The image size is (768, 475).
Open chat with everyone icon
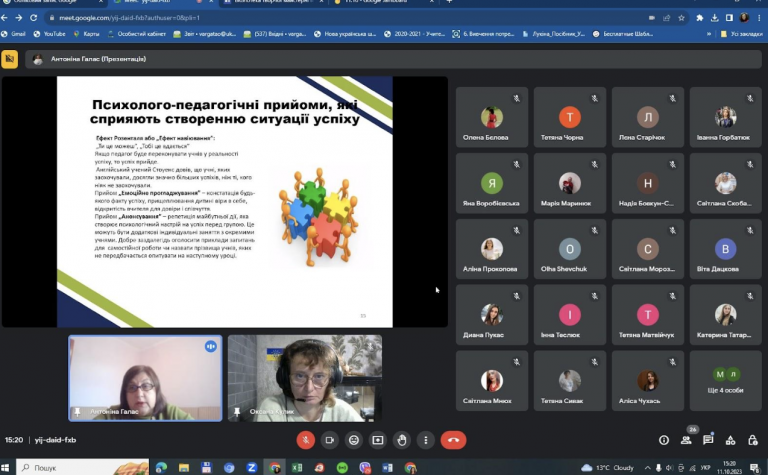point(708,440)
